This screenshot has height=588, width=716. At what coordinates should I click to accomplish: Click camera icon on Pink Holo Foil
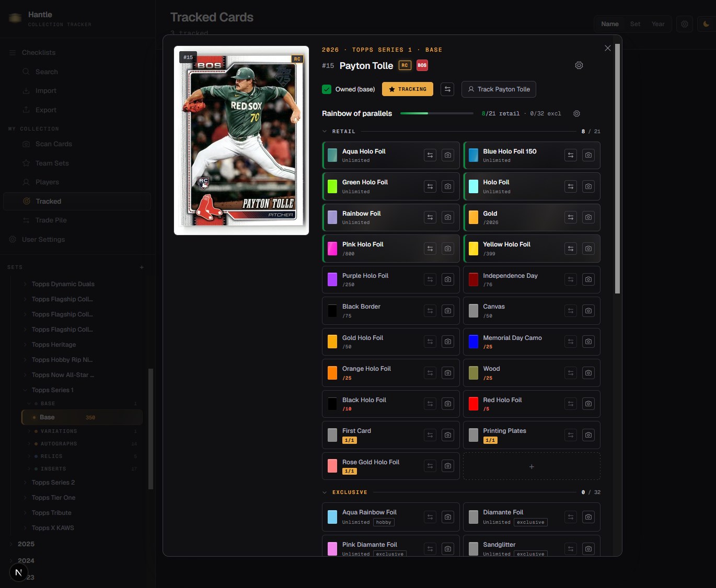(x=448, y=249)
